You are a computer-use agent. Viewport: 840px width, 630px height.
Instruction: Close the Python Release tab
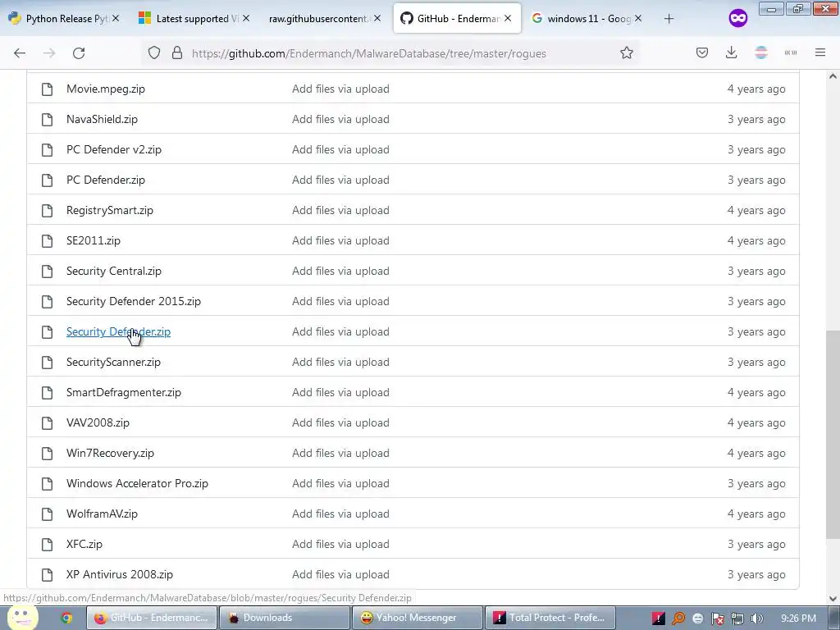click(116, 18)
